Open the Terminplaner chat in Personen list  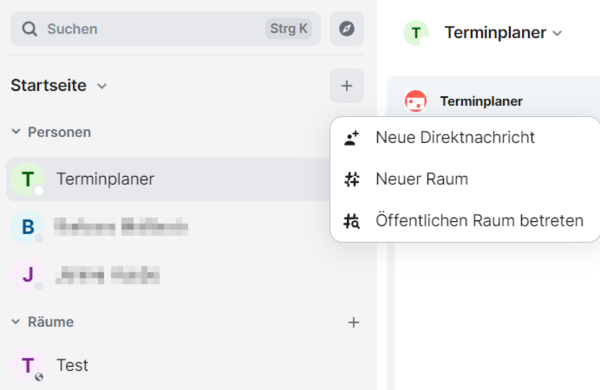[x=168, y=179]
